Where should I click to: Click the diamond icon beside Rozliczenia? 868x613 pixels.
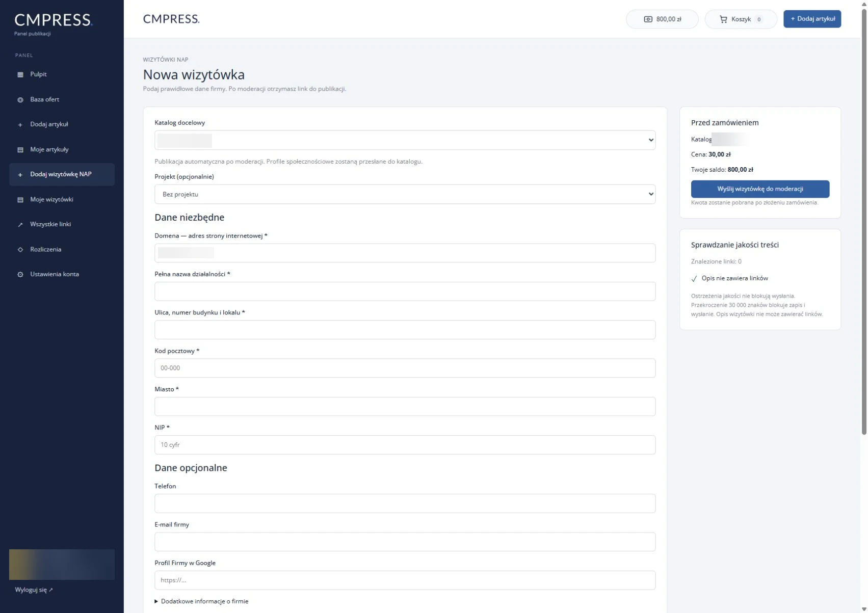pos(20,250)
